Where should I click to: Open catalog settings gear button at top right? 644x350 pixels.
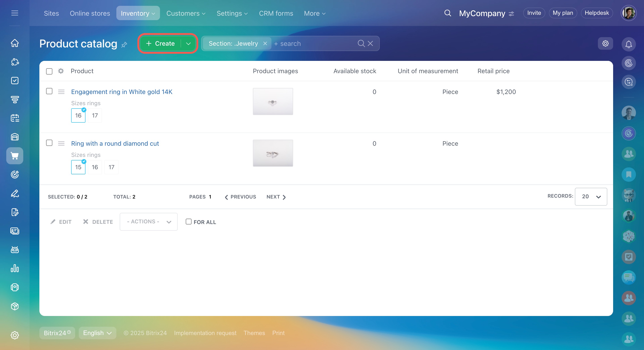coord(605,43)
